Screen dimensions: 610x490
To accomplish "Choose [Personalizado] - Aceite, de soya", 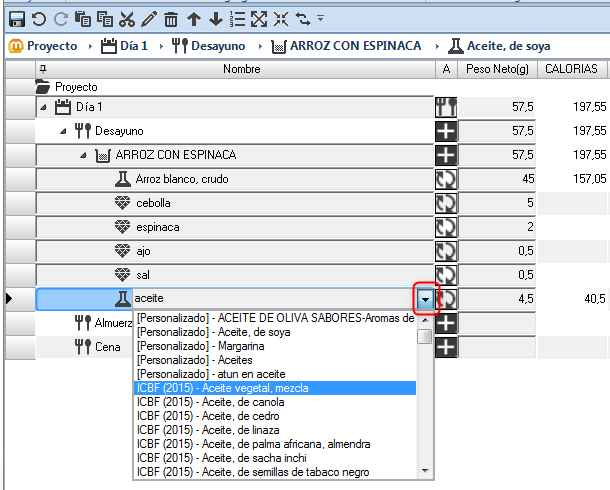I will (275, 332).
